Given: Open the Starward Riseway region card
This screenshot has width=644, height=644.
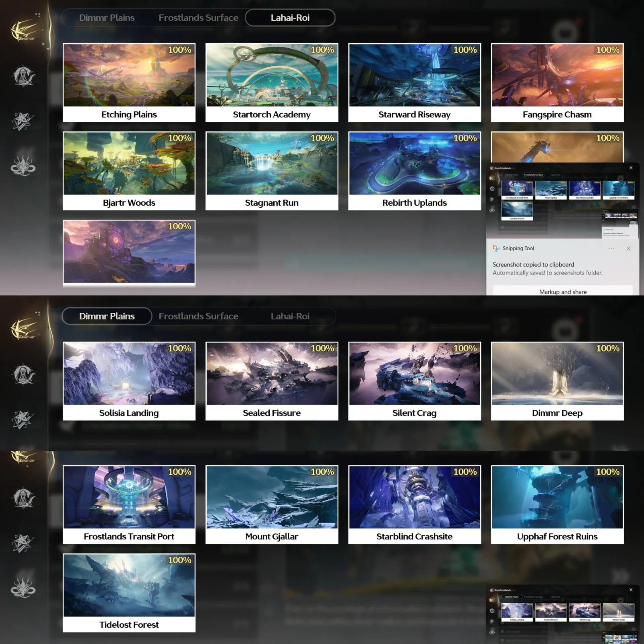Looking at the screenshot, I should pyautogui.click(x=415, y=83).
